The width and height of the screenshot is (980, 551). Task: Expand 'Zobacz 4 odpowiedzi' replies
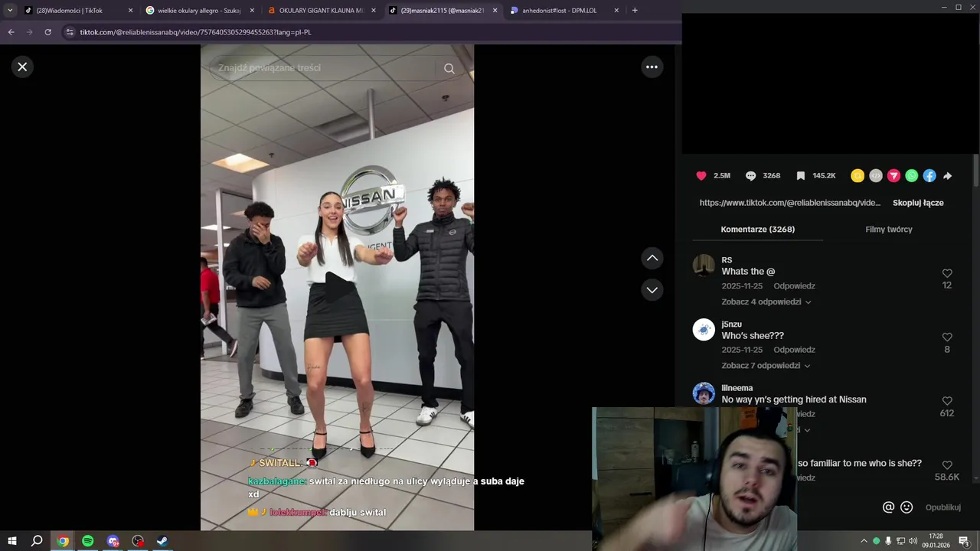coord(766,302)
